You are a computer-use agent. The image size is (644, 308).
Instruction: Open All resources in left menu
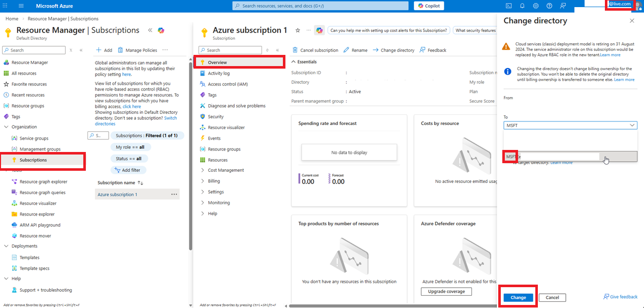tap(24, 73)
